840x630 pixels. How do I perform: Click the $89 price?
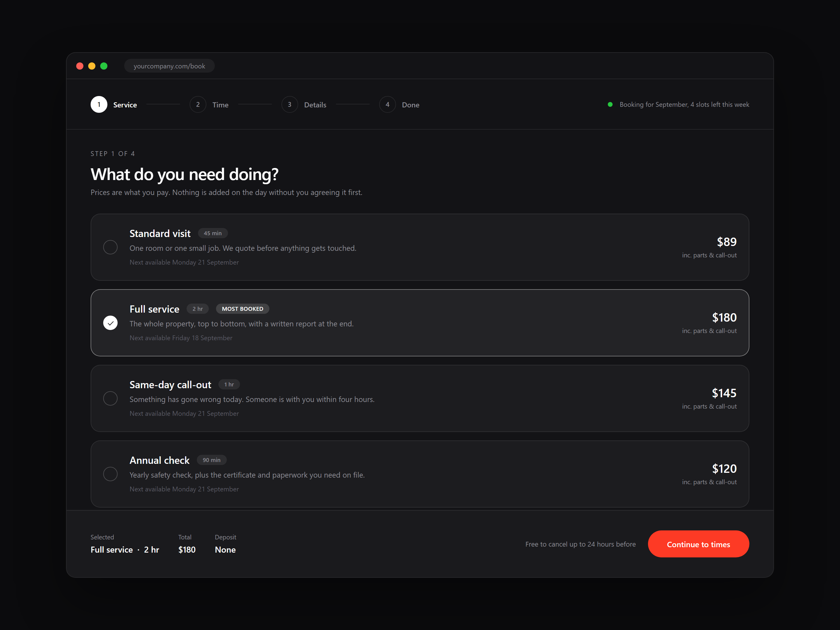[727, 241]
